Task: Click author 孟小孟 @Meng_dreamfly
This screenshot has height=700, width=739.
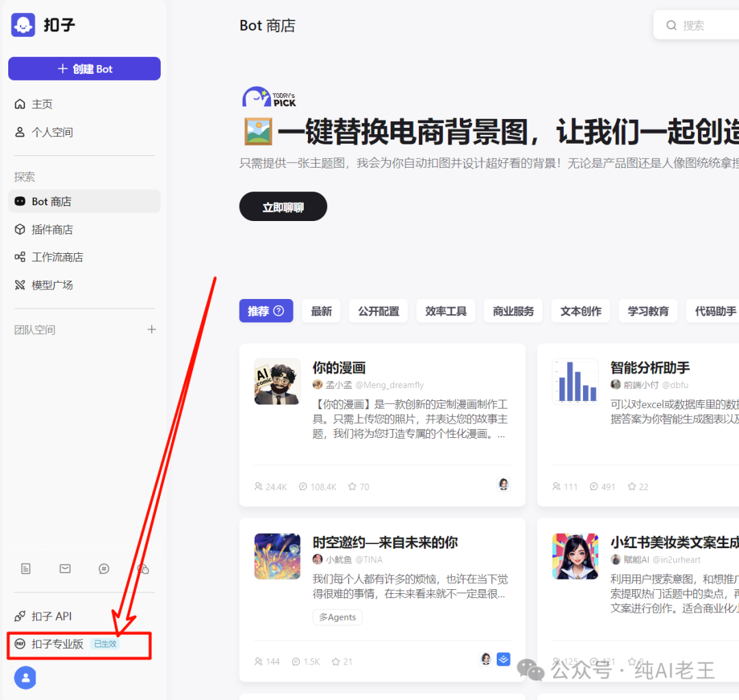Action: point(368,385)
